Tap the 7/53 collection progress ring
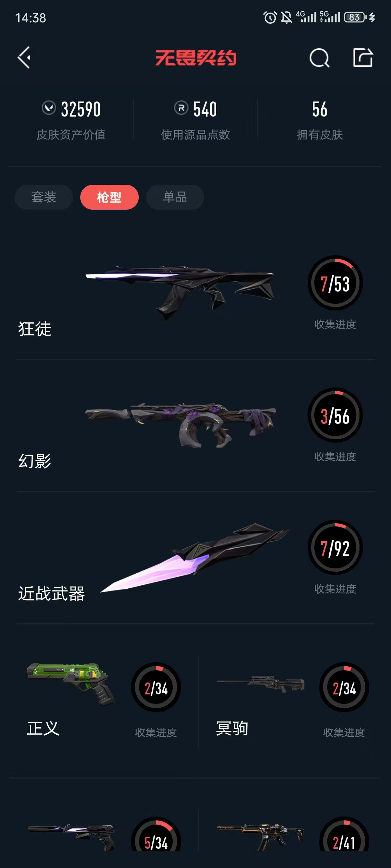391x868 pixels. tap(335, 283)
